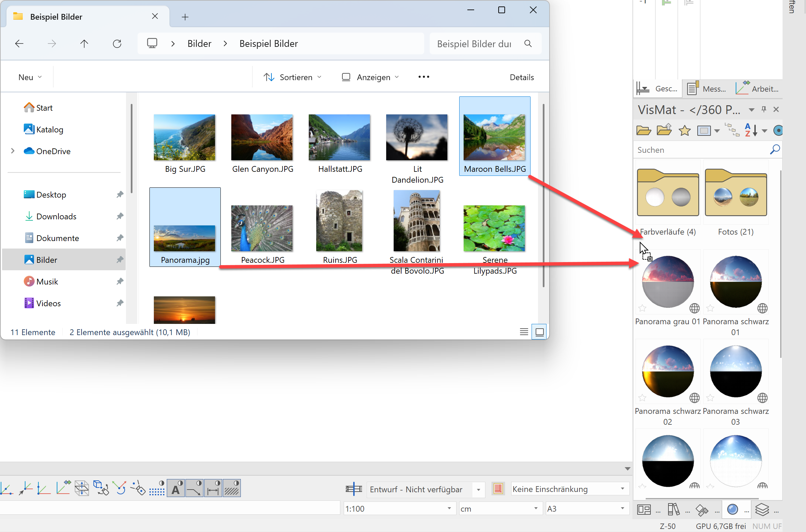Click Neu button in Explorer toolbar

(30, 77)
